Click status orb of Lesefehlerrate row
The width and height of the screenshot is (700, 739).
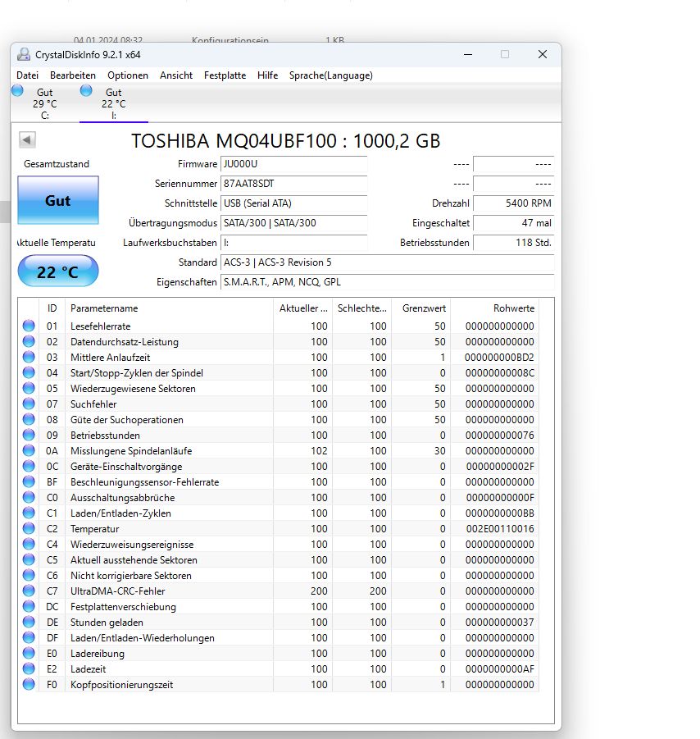coord(29,326)
